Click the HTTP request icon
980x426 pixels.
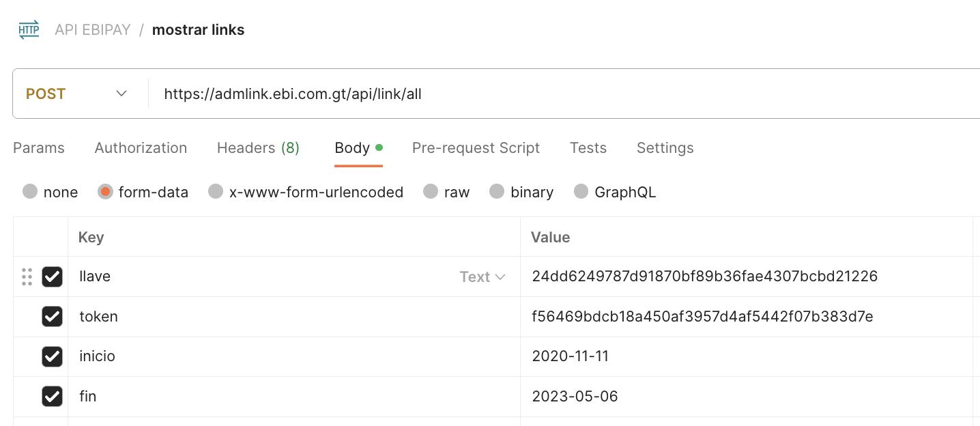tap(29, 30)
